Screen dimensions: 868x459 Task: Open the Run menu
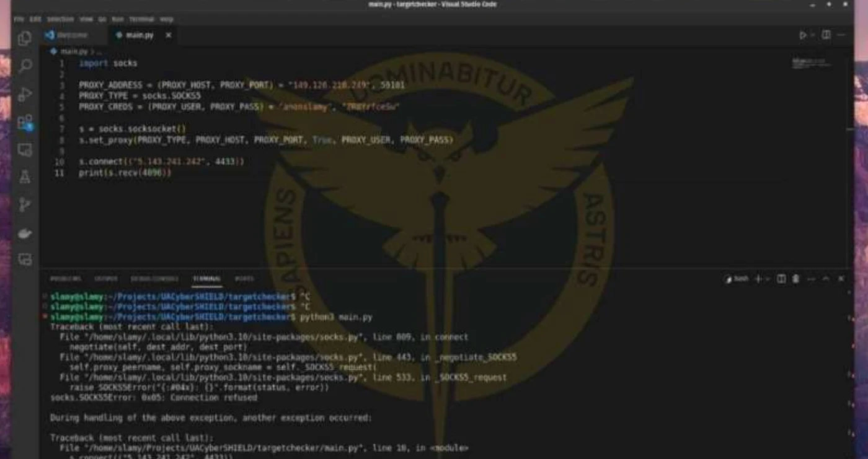click(x=118, y=19)
